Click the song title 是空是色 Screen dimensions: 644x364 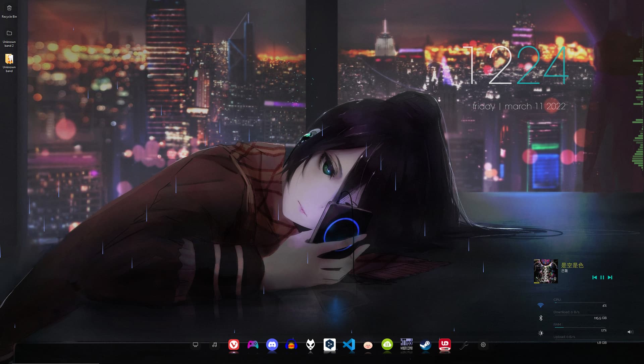pos(572,265)
